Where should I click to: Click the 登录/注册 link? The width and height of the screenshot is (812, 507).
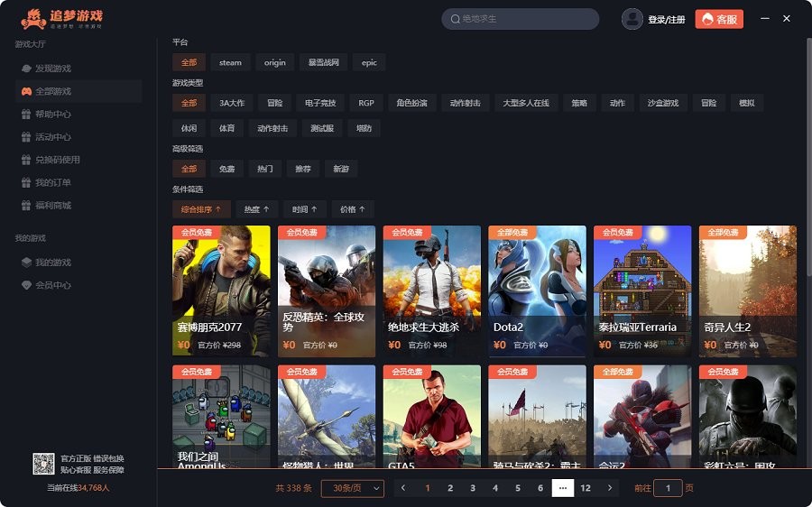pyautogui.click(x=666, y=19)
